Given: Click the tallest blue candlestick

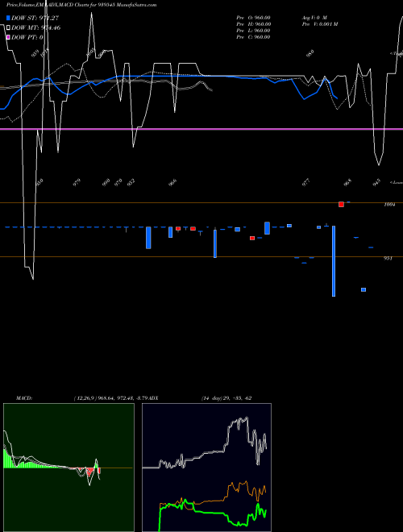Looking at the screenshot, I should pos(334,261).
